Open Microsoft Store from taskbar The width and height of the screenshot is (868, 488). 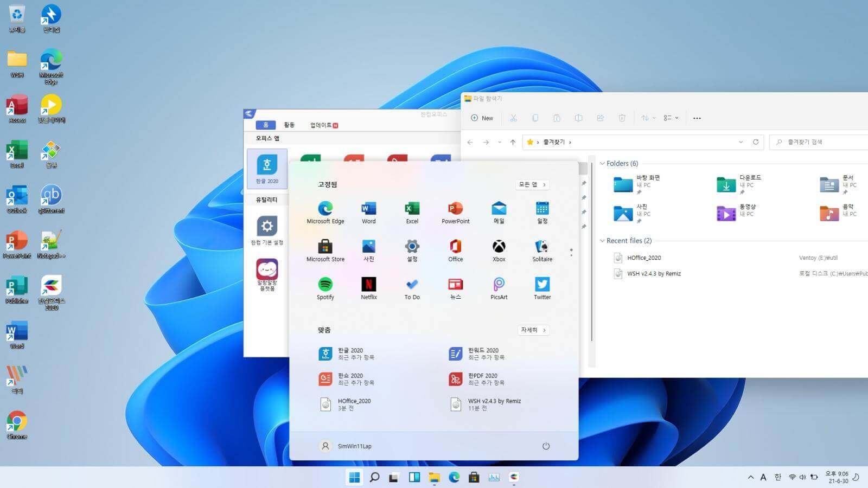pyautogui.click(x=474, y=477)
